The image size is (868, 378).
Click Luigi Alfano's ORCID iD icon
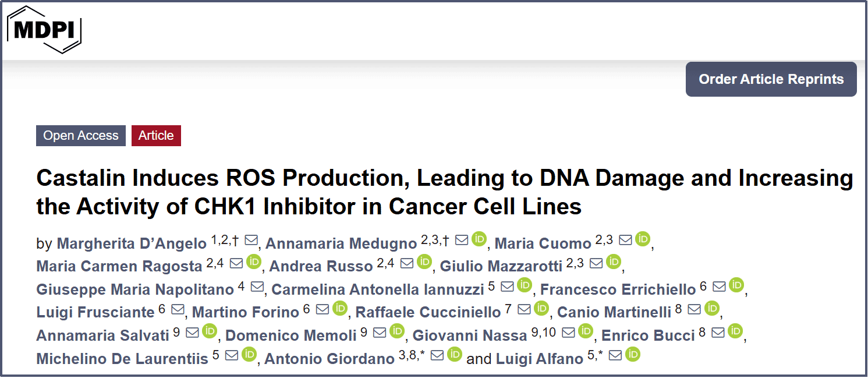click(632, 354)
